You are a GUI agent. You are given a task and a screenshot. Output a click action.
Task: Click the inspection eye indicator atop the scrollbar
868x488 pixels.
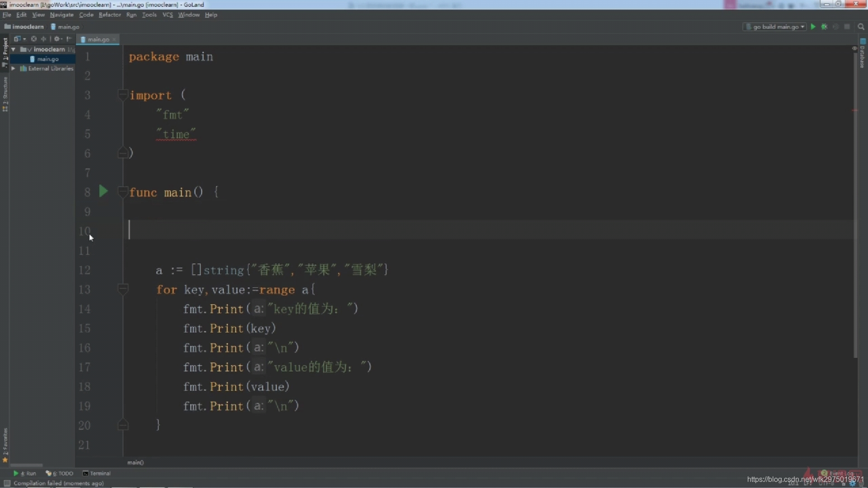854,48
